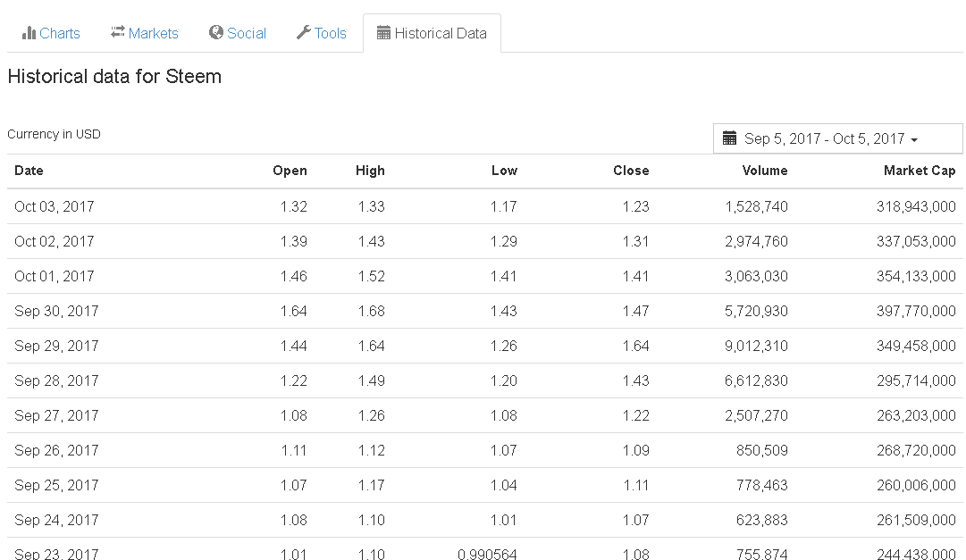
Task: Click volume value 6,612,830
Action: pos(756,380)
